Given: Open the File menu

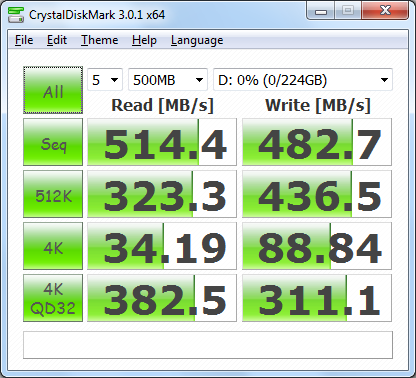Looking at the screenshot, I should [24, 40].
